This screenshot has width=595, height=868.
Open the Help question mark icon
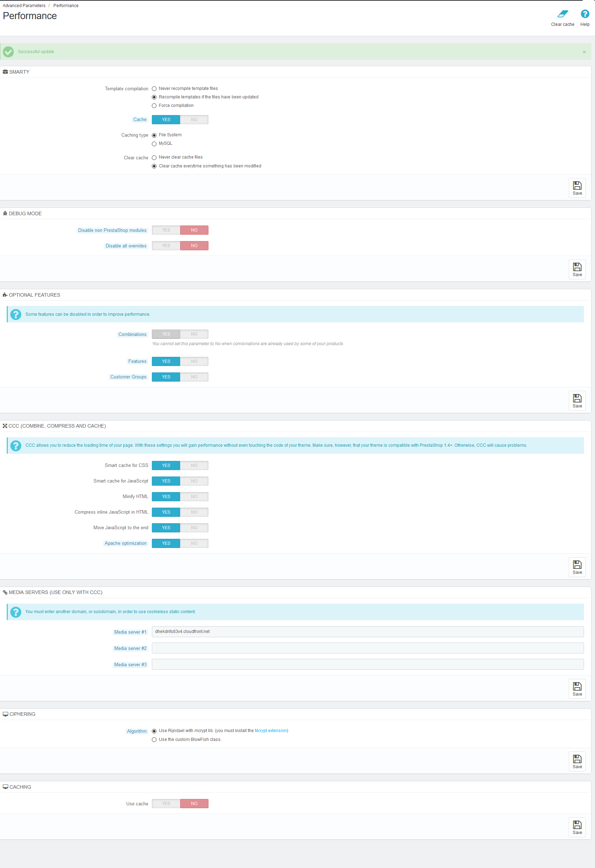click(x=584, y=14)
